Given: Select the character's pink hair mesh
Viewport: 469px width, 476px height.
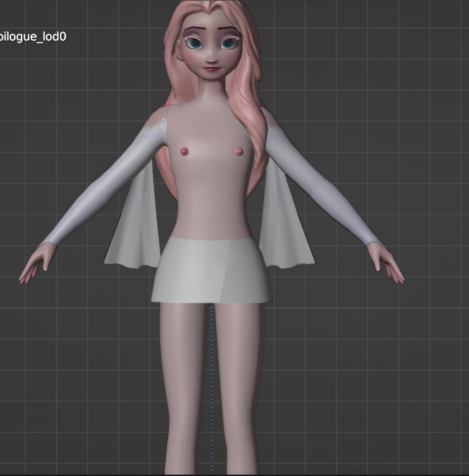Looking at the screenshot, I should click(248, 100).
